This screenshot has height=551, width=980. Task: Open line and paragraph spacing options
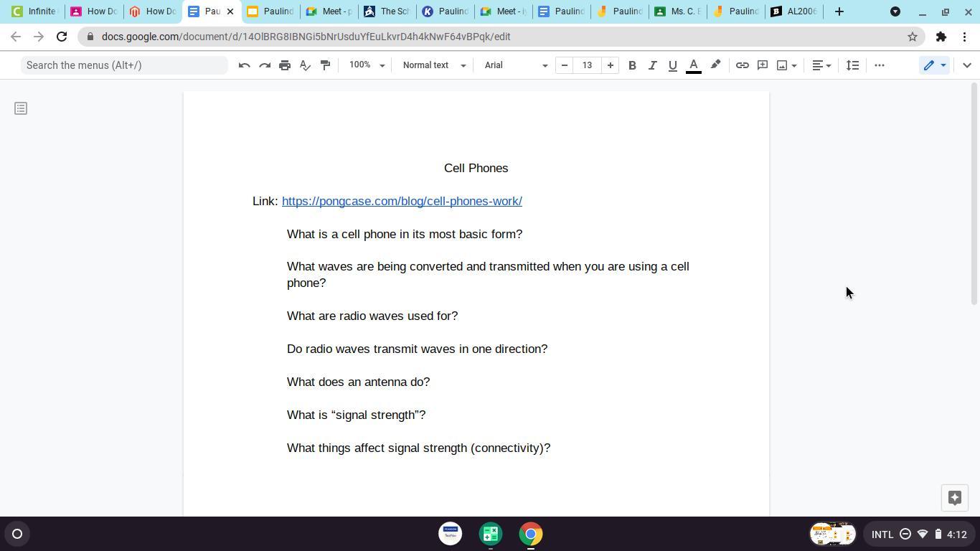click(x=852, y=65)
